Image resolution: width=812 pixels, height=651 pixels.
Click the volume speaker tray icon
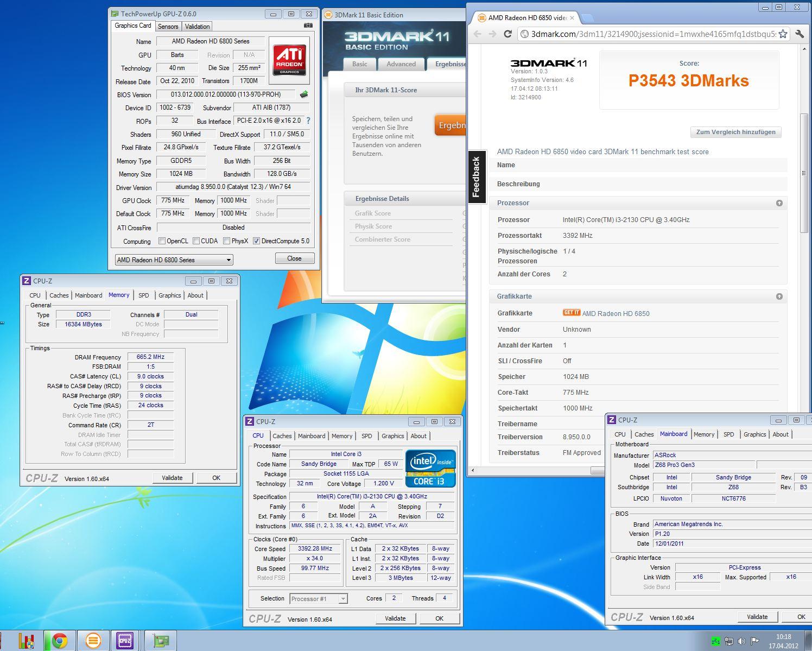(741, 641)
